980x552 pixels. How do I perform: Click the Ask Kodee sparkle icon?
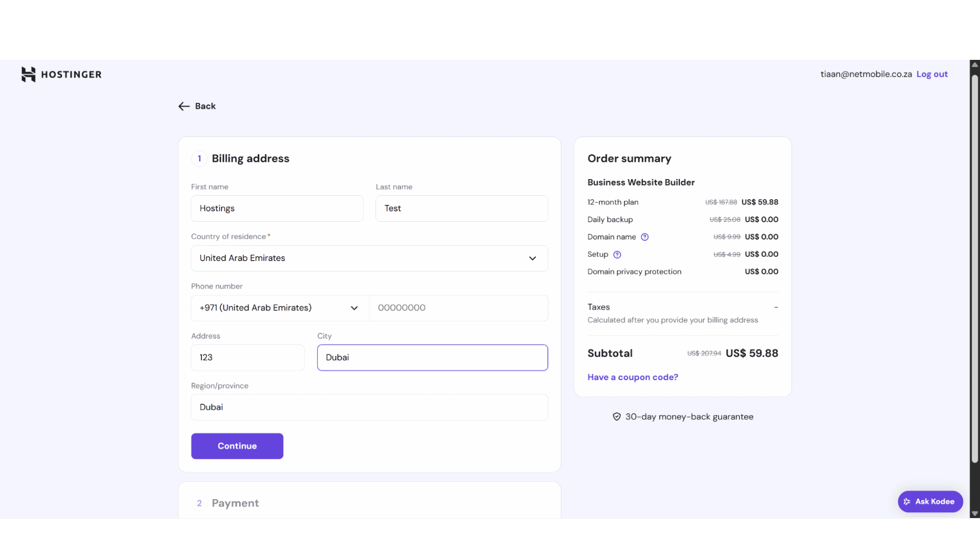click(x=907, y=501)
